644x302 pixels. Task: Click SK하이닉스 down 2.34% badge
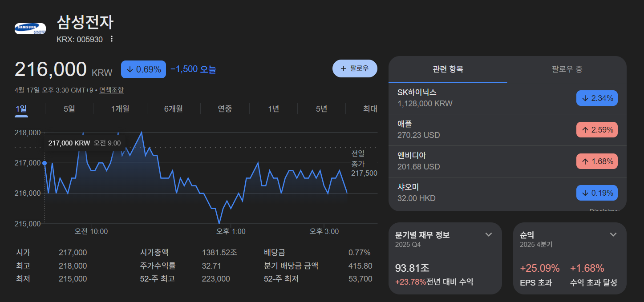click(597, 98)
